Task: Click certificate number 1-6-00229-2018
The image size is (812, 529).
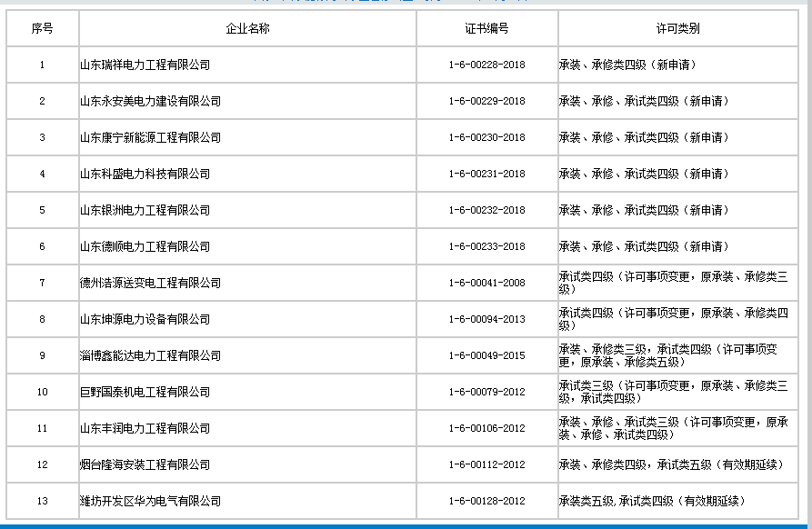Action: click(x=486, y=101)
